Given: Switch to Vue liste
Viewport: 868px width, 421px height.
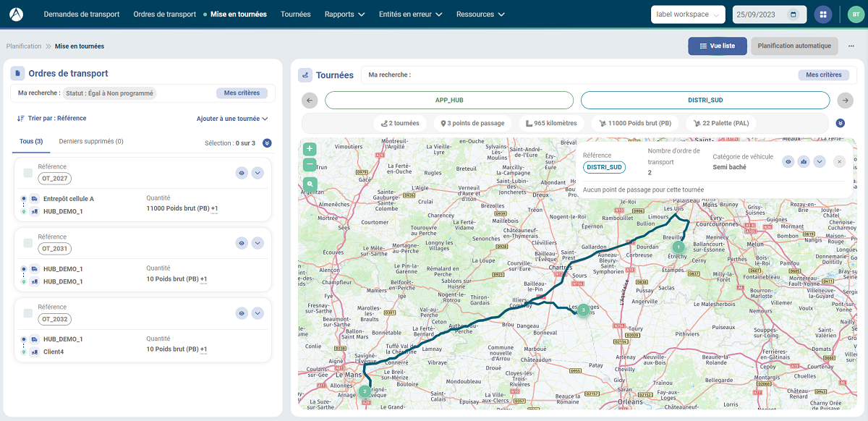Looking at the screenshot, I should pyautogui.click(x=717, y=46).
